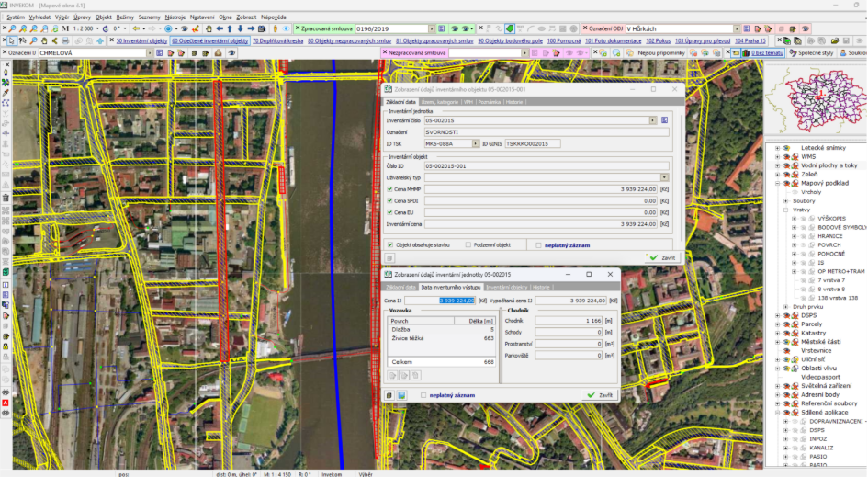Open the inventory number lookup icon
This screenshot has width=868, height=477.
click(x=664, y=120)
